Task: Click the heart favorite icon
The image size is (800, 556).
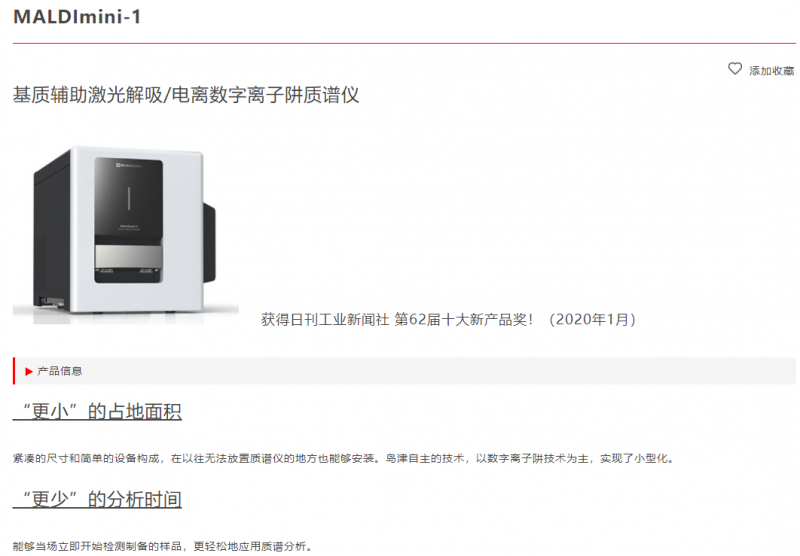Action: (735, 69)
